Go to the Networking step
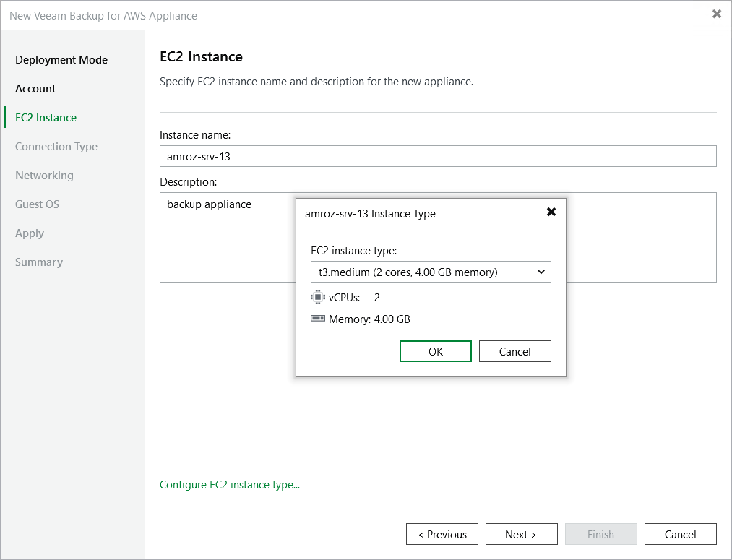The image size is (732, 560). coord(44,175)
